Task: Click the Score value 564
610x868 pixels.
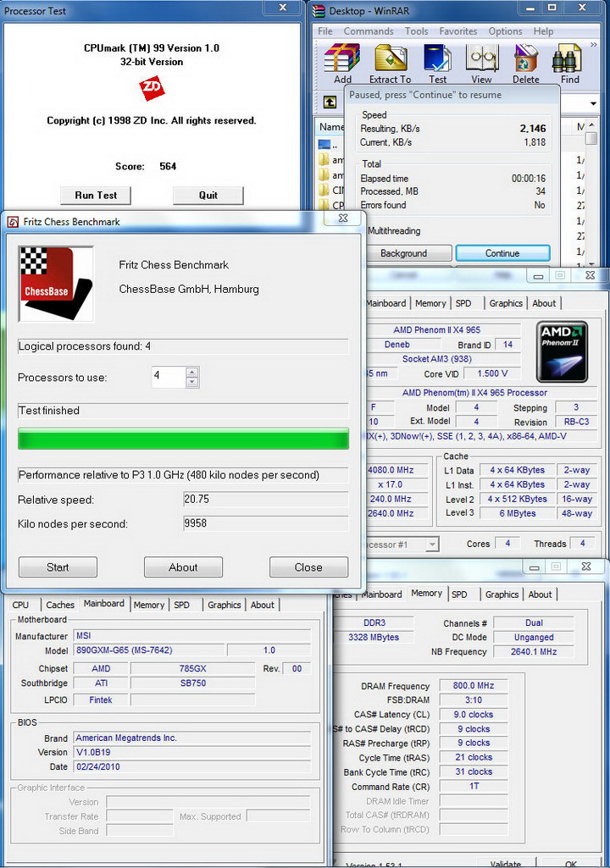Action: 168,166
